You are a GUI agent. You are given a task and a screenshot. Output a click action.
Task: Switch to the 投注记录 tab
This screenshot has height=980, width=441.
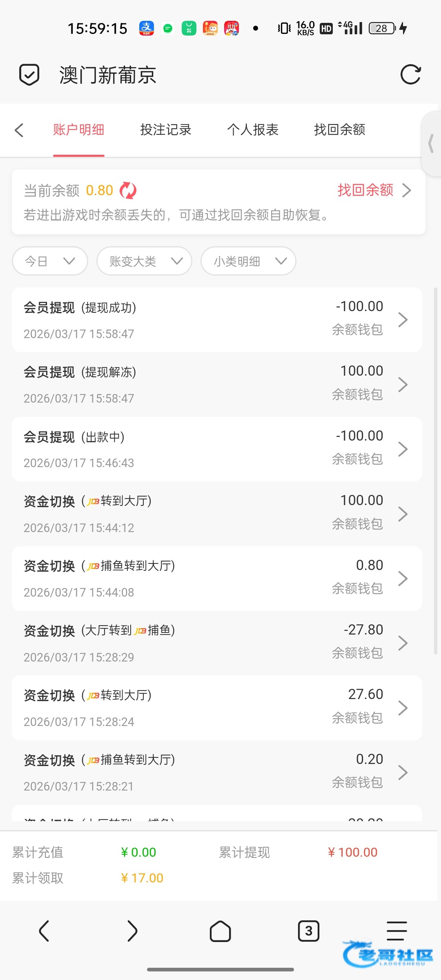tap(165, 130)
